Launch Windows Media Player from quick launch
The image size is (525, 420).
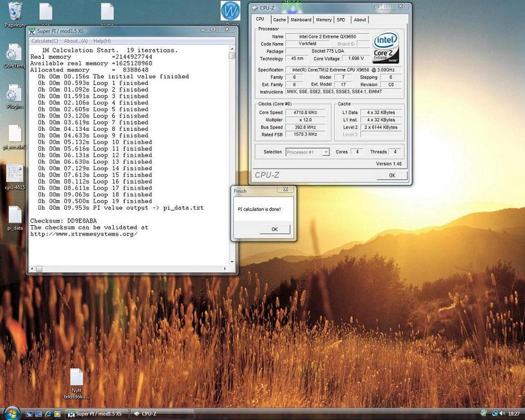(57, 414)
